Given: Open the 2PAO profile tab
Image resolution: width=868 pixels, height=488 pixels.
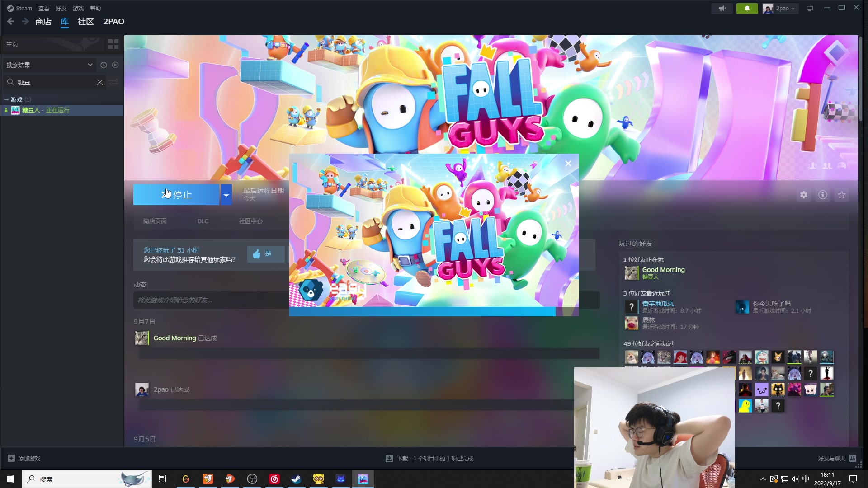Looking at the screenshot, I should click(x=113, y=21).
